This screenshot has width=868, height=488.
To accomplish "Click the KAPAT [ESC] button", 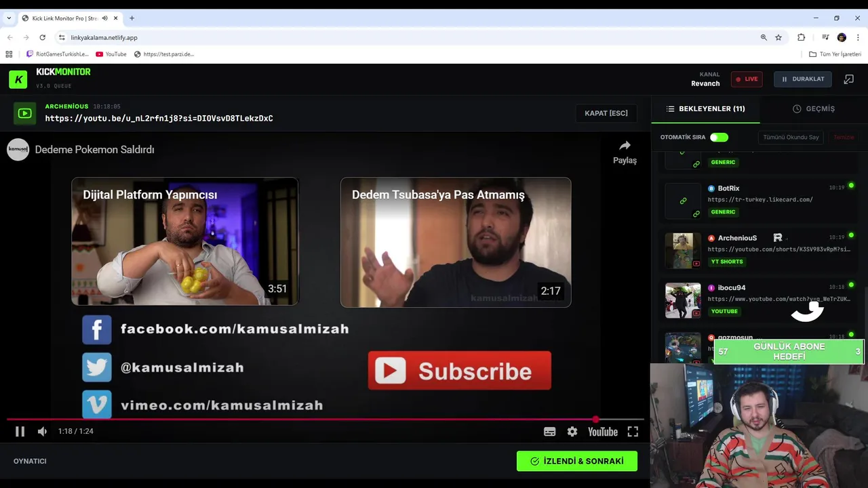I will point(606,113).
